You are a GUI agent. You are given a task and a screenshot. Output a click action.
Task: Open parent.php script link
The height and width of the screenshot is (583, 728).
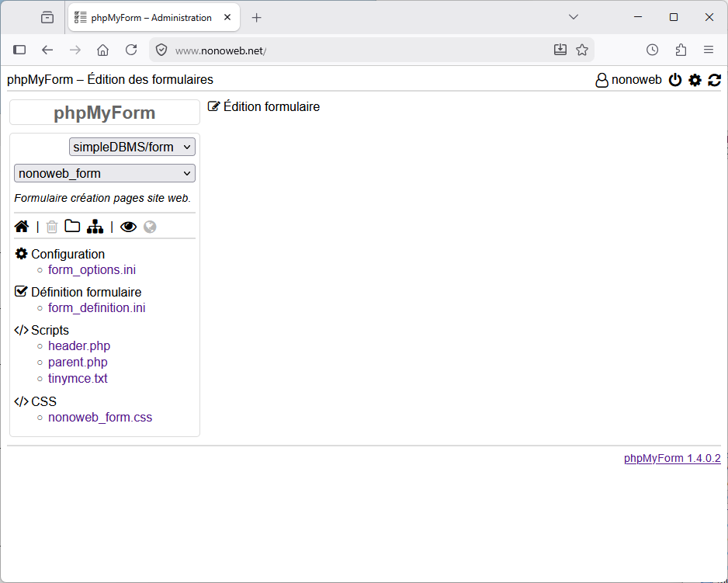click(78, 363)
